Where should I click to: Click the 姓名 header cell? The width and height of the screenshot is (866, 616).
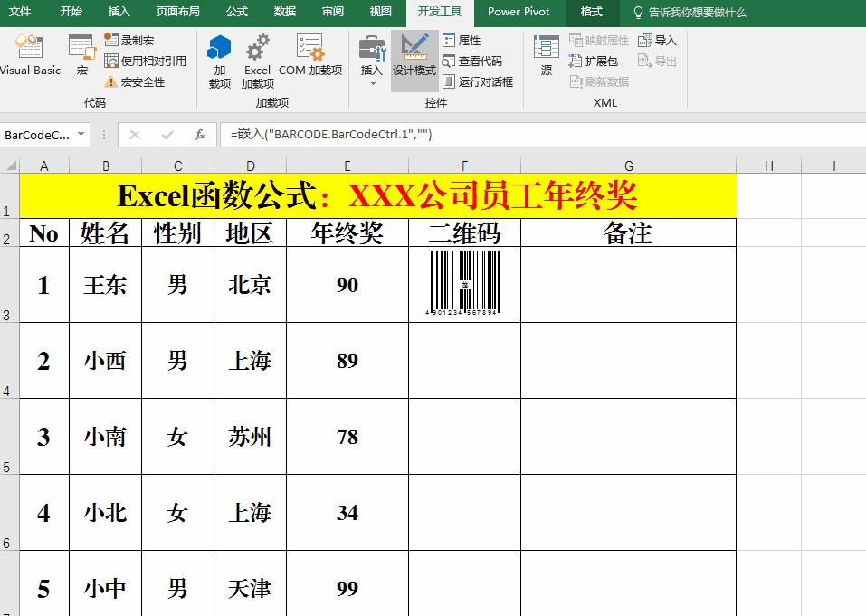click(x=106, y=233)
